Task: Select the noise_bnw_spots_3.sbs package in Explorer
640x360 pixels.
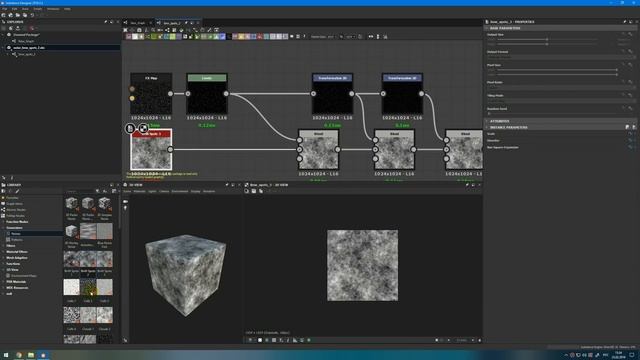Action: click(x=29, y=48)
